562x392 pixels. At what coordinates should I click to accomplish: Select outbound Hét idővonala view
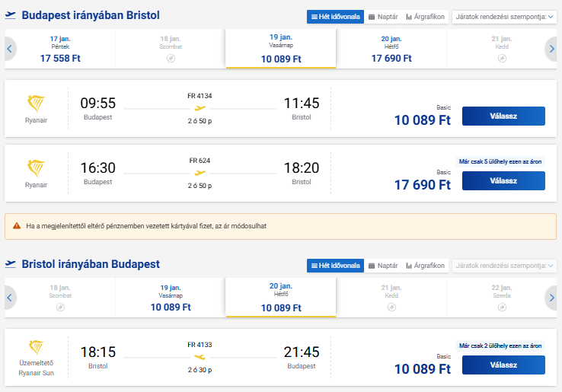pos(335,17)
